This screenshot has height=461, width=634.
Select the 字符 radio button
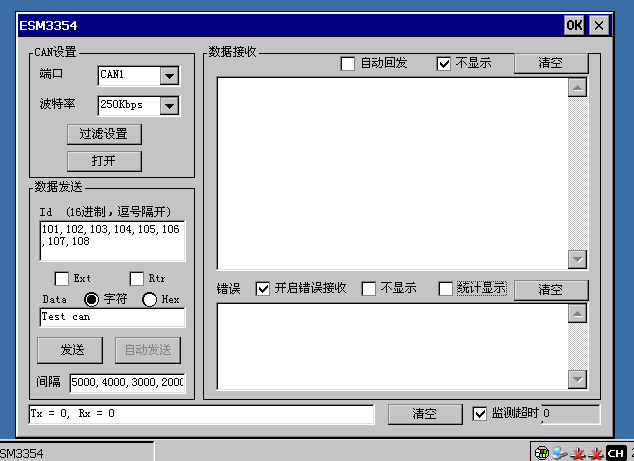pos(91,299)
